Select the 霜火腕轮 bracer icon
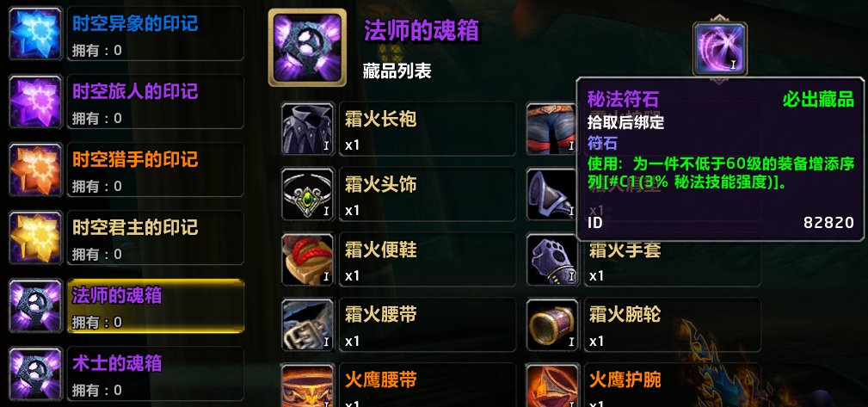The height and width of the screenshot is (407, 868). pos(552,324)
